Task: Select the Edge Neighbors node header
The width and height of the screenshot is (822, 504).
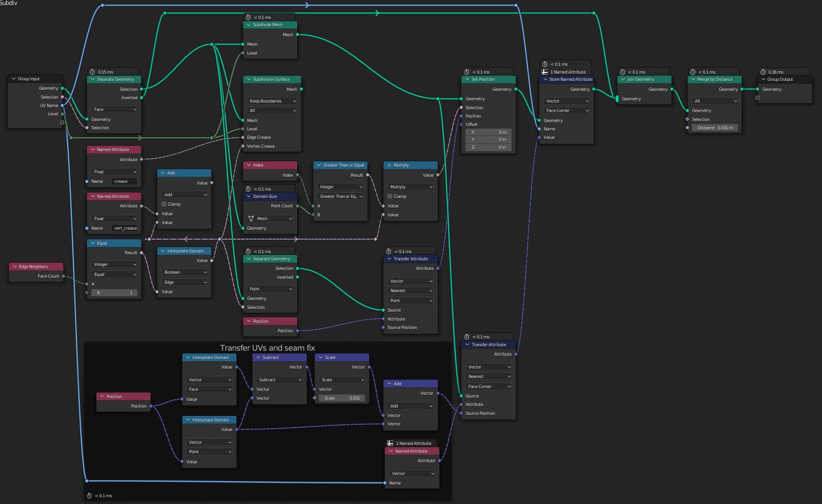Action: pos(37,266)
